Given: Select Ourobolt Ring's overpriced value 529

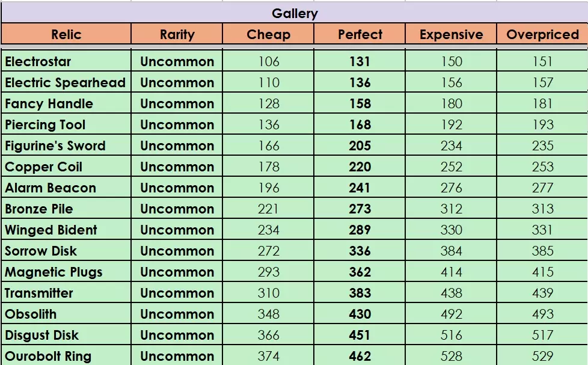Looking at the screenshot, I should point(542,356).
